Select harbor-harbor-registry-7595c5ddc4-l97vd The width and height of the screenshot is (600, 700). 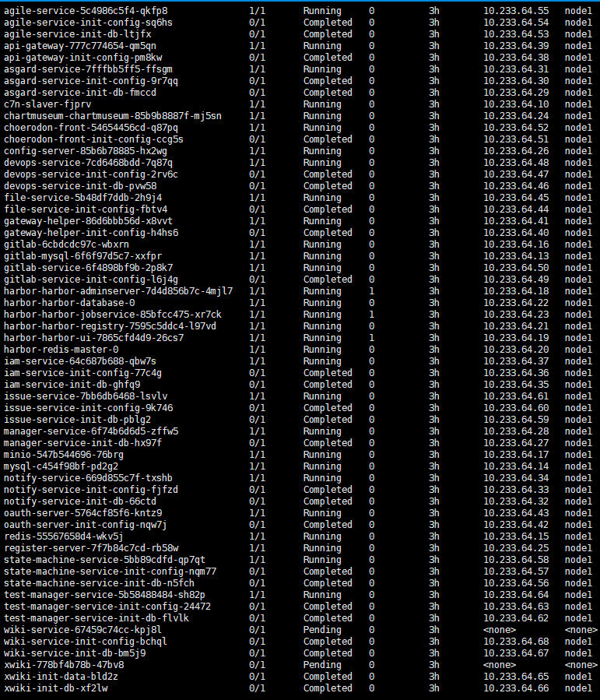[111, 326]
